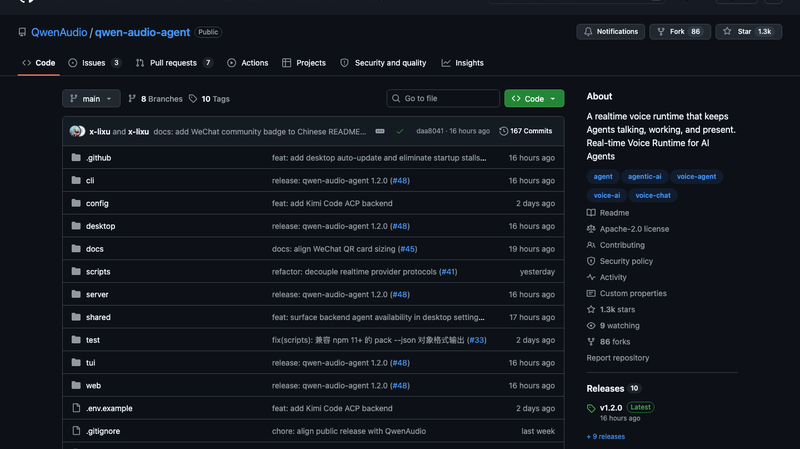Screen dimensions: 800x449
Task: Click the repository icon before QwenAudio
Action: click(22, 32)
